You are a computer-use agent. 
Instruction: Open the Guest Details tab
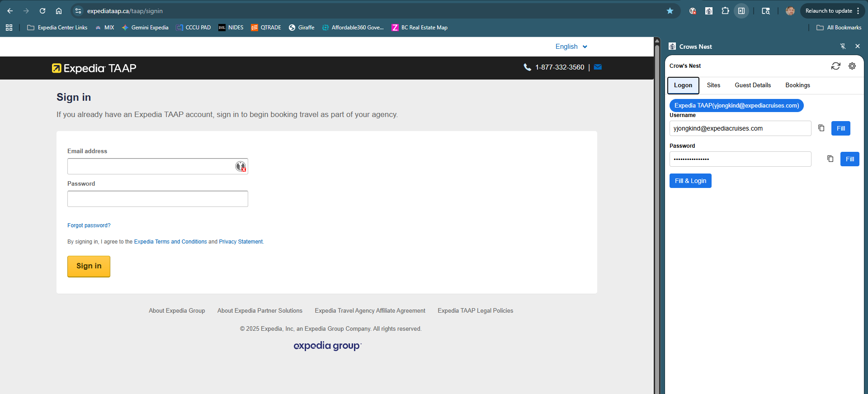coord(753,85)
